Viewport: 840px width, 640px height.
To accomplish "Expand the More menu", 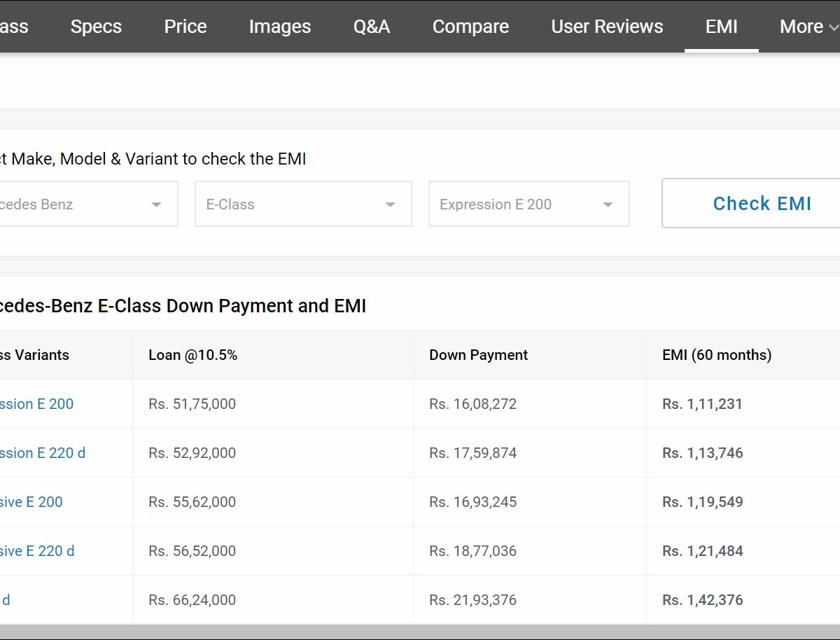I will (x=808, y=27).
